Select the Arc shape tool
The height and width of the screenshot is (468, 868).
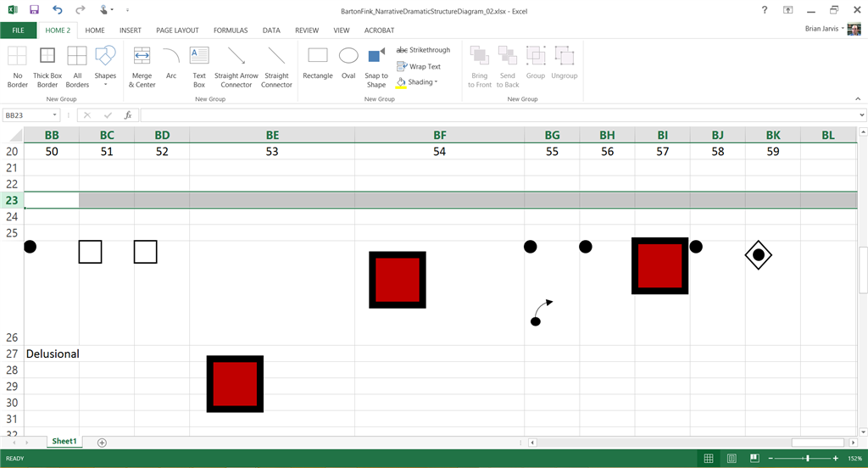click(x=171, y=64)
